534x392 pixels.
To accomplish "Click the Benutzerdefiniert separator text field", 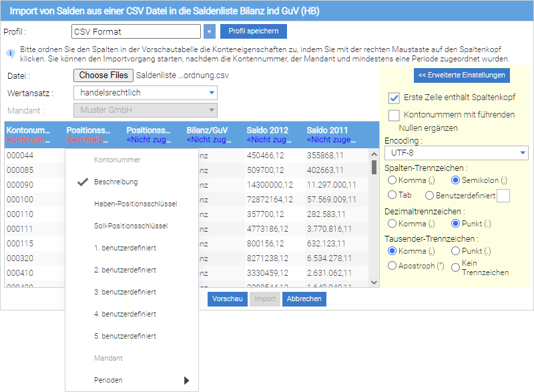I will (504, 196).
